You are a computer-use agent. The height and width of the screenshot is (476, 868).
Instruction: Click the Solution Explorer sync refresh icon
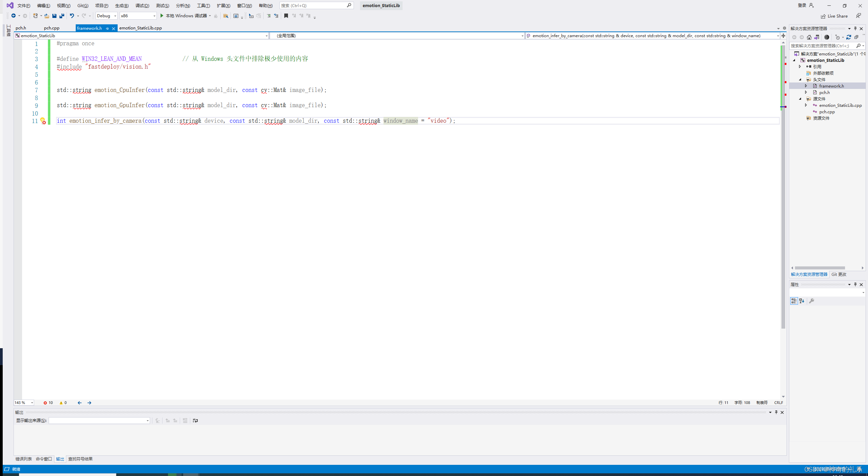[x=848, y=37]
